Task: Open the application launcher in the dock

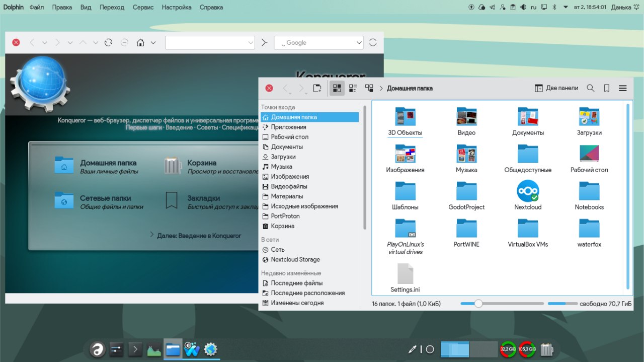Action: point(97,349)
